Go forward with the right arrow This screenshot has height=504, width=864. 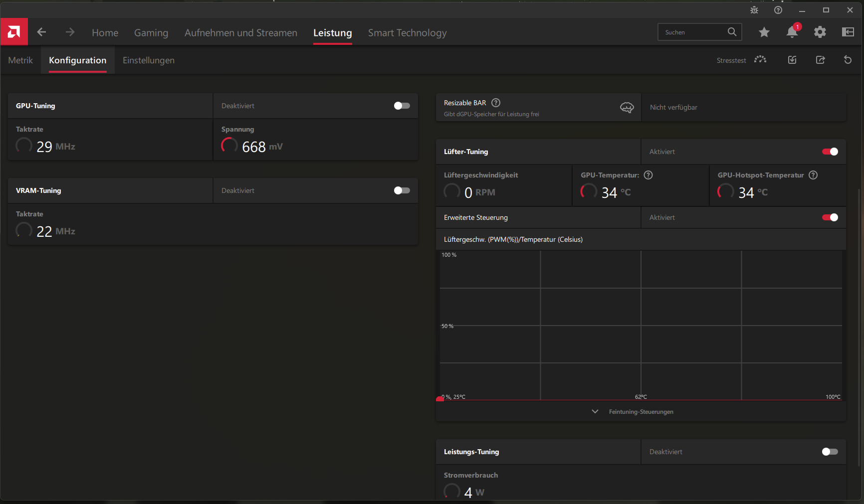70,32
